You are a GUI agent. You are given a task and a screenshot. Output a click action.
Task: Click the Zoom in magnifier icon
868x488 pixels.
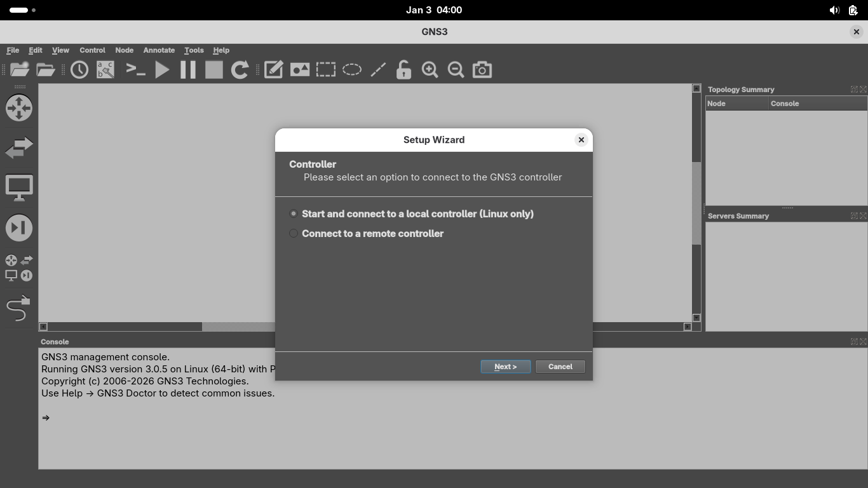(x=430, y=70)
